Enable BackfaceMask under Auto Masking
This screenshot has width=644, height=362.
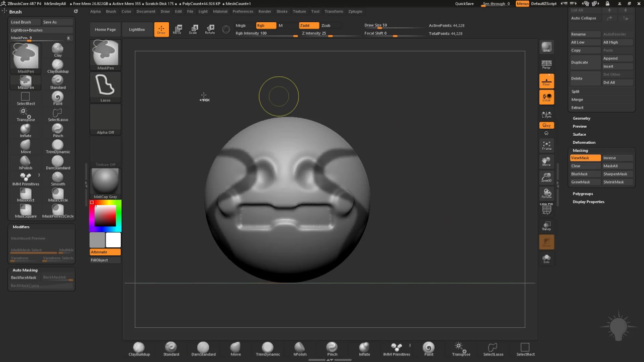click(25, 278)
